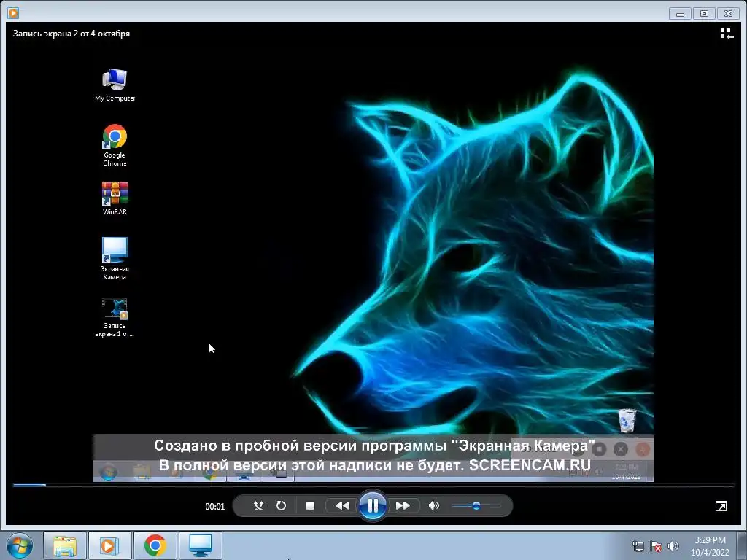Click the playback seek bar

pyautogui.click(x=373, y=485)
